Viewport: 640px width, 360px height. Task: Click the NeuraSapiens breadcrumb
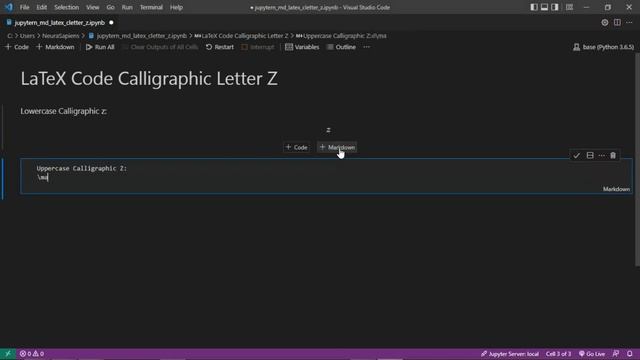tap(60, 36)
